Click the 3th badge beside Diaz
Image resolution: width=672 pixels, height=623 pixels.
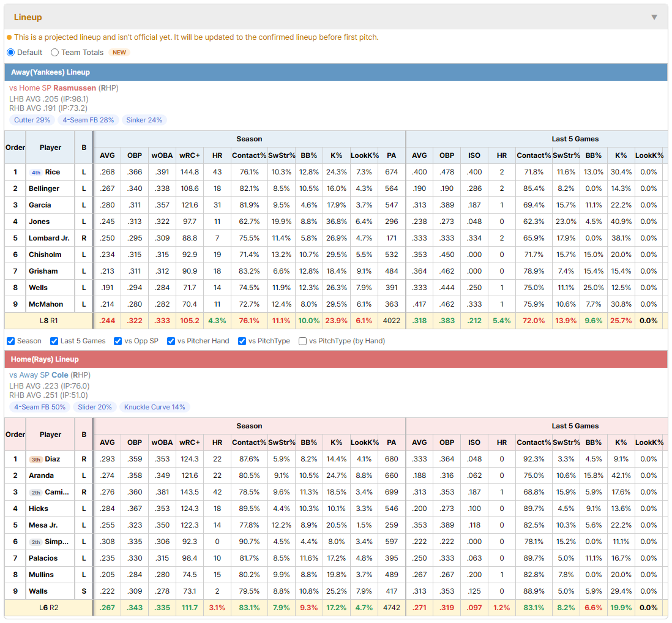click(36, 460)
